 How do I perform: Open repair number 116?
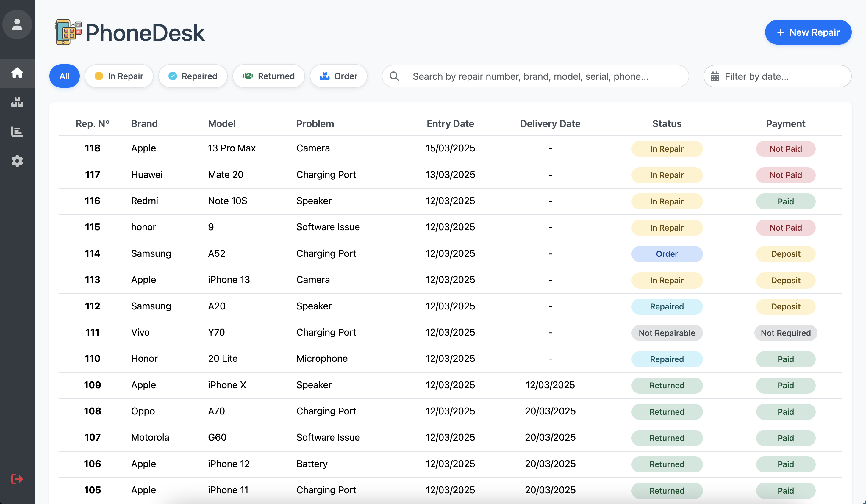coord(450,201)
